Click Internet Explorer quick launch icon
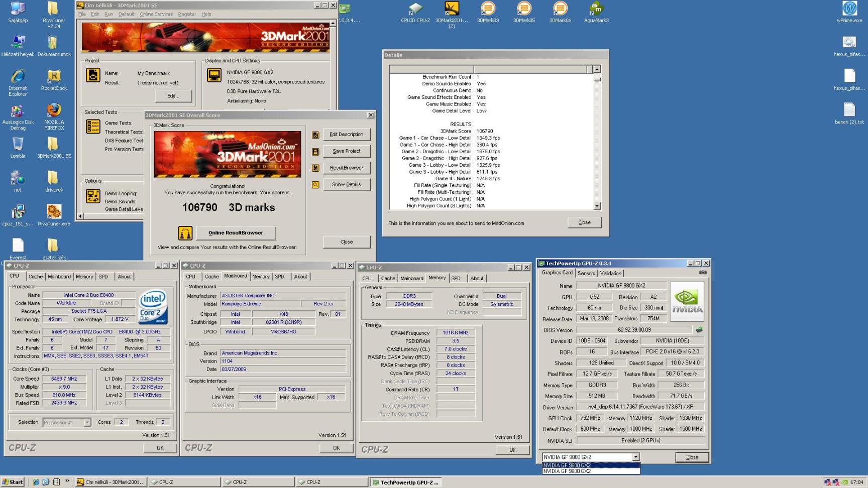Viewport: 868px width, 488px height. 36,482
